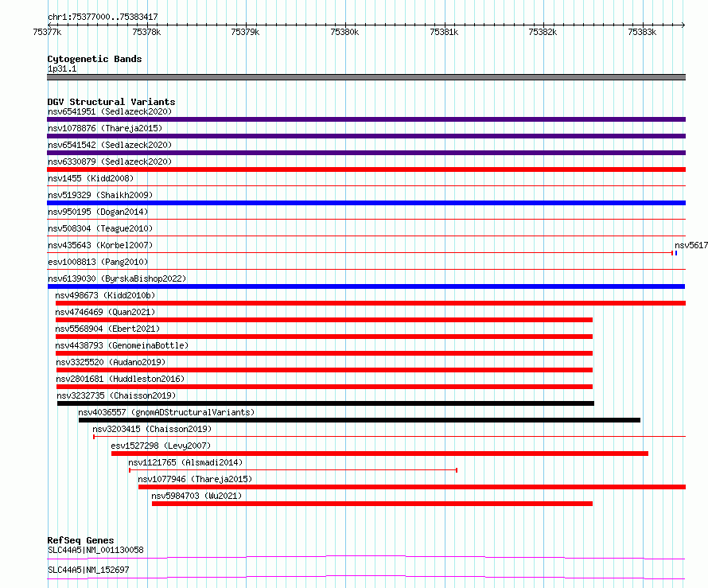Click nsv2801681 (Huddleston2016) label
Screen dimensions: 708x588
(121, 379)
